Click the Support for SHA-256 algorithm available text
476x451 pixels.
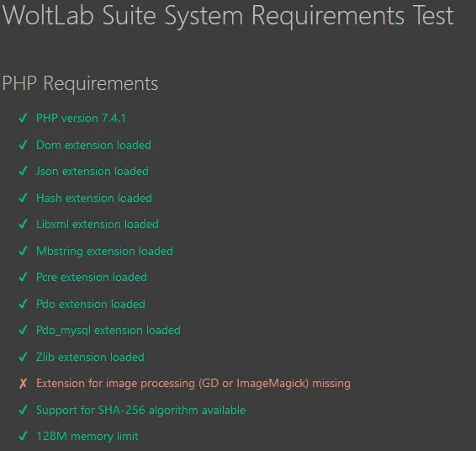(140, 411)
